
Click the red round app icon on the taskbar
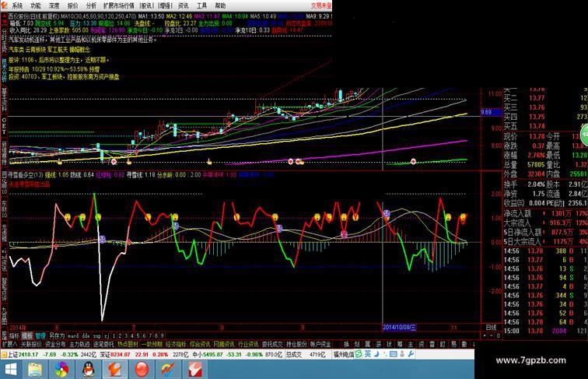point(142,370)
